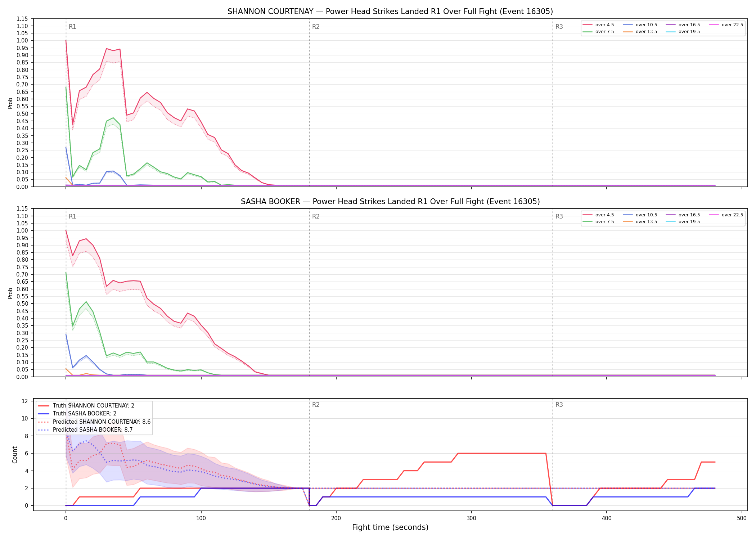Click 'Predicted SASHA BOOKER: 8.7' legend entry
Image resolution: width=756 pixels, height=540 pixels.
pos(85,430)
